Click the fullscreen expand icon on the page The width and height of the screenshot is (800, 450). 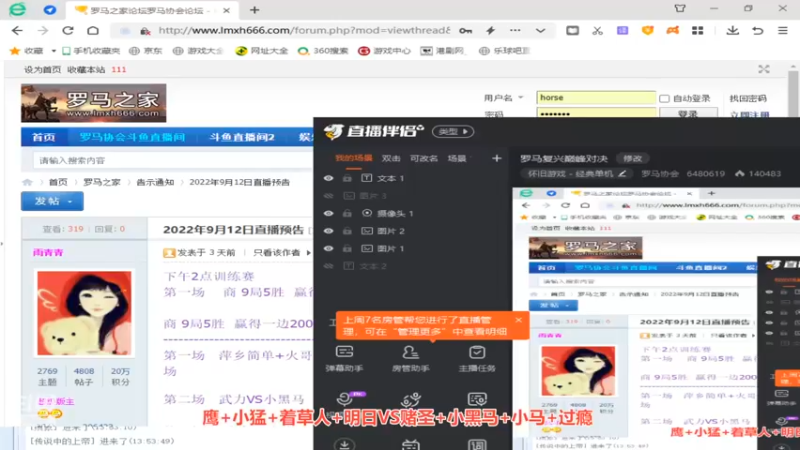764,69
